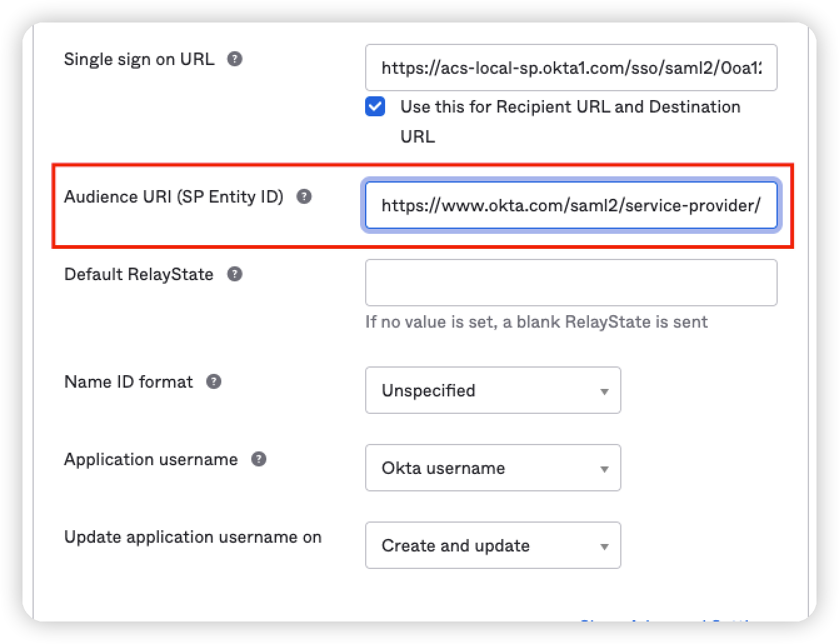Click the help icon beside Single sign on URL
This screenshot has width=839, height=644.
coord(234,59)
